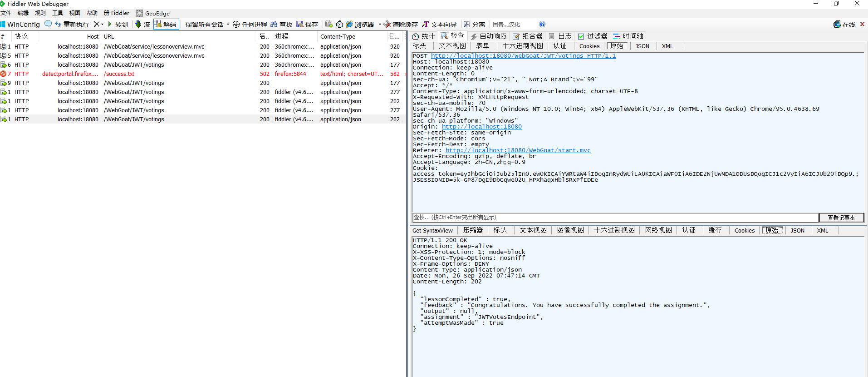Viewport: 868px width, 377px height.
Task: Select session 5 lessonoverview.mvc row
Action: click(203, 55)
